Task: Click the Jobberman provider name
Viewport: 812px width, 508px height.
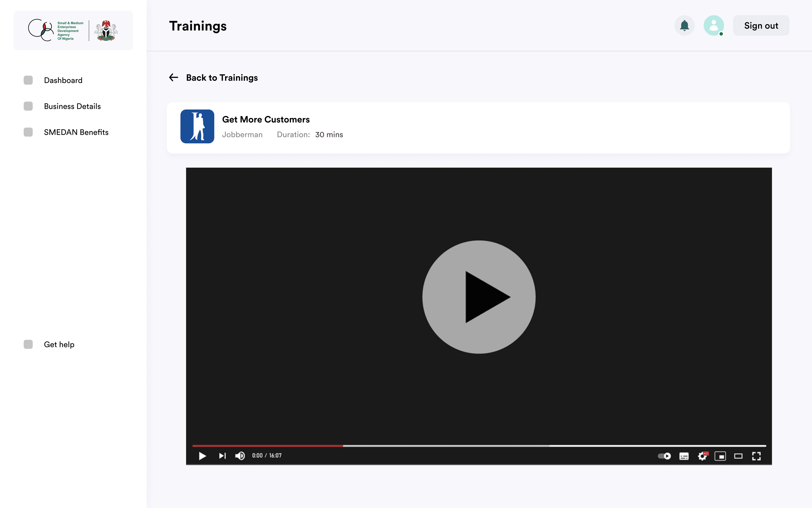Action: [242, 135]
